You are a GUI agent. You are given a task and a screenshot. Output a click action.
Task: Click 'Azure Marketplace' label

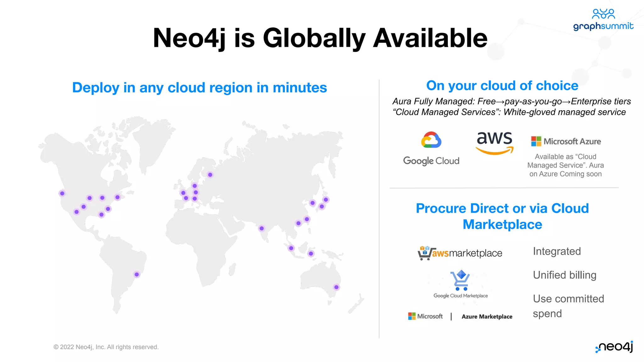487,316
